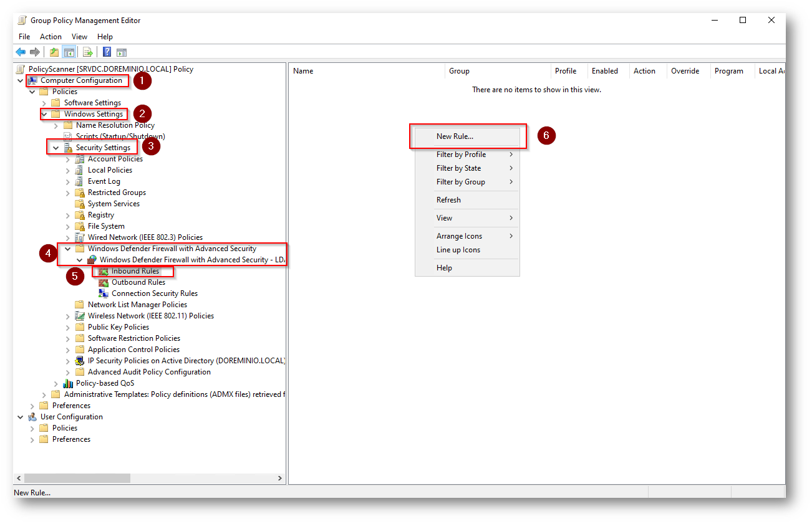Image resolution: width=812 pixels, height=524 pixels.
Task: Expand the File System node
Action: coord(68,226)
